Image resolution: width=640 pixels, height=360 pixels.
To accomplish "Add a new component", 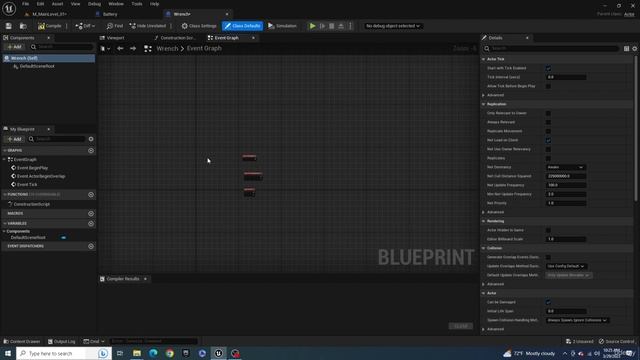I will [x=14, y=47].
